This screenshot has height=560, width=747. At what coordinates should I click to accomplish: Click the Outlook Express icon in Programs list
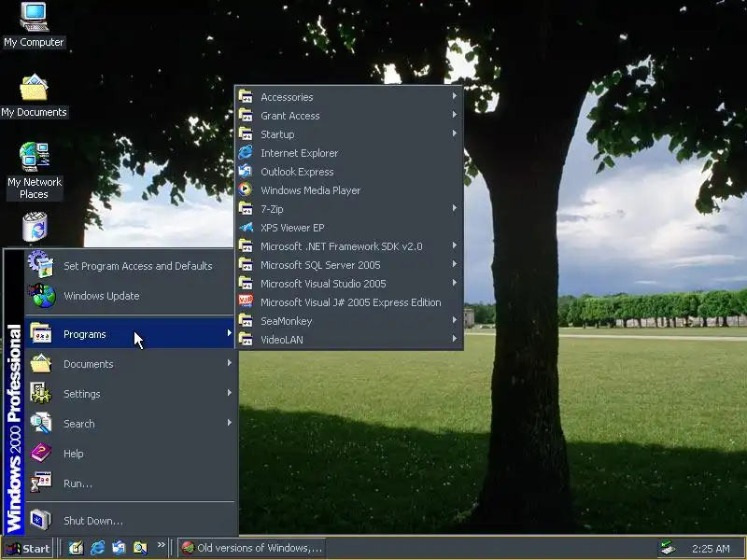coord(246,171)
